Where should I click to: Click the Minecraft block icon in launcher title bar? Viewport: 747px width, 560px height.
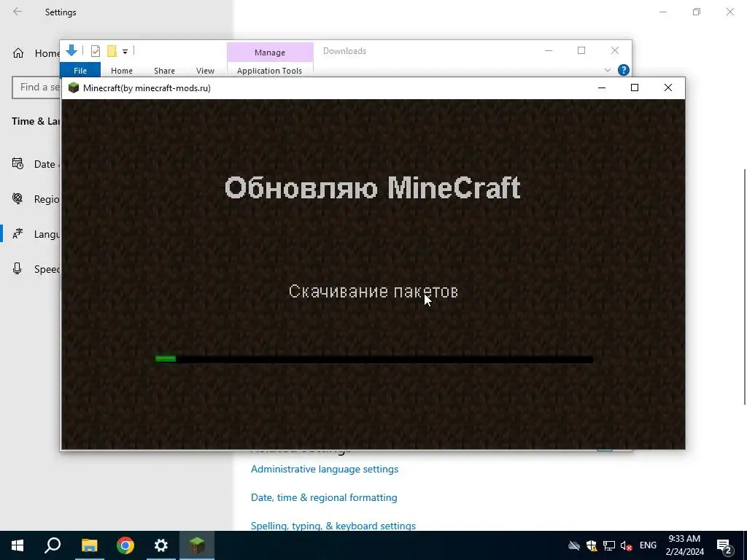[x=74, y=87]
